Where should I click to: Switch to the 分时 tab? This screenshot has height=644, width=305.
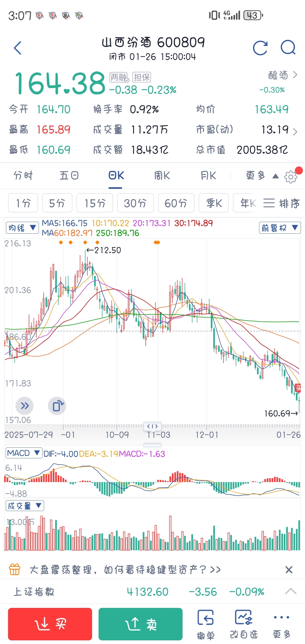(23, 176)
